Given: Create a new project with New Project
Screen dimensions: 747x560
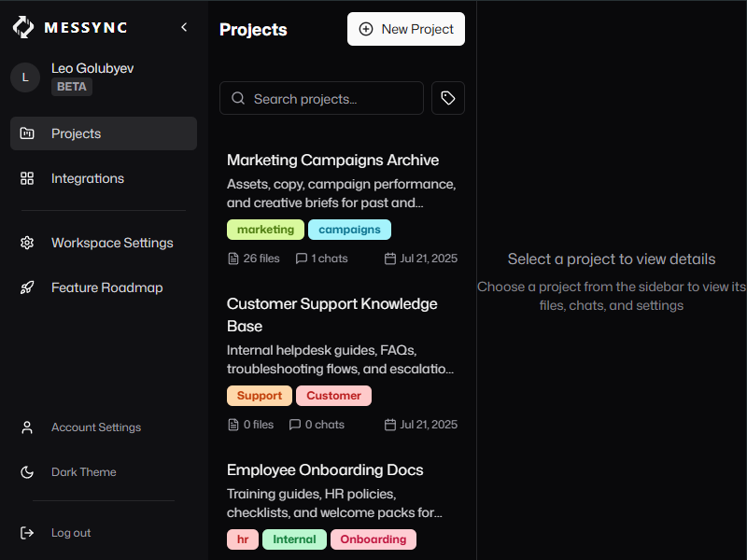Looking at the screenshot, I should coord(406,29).
